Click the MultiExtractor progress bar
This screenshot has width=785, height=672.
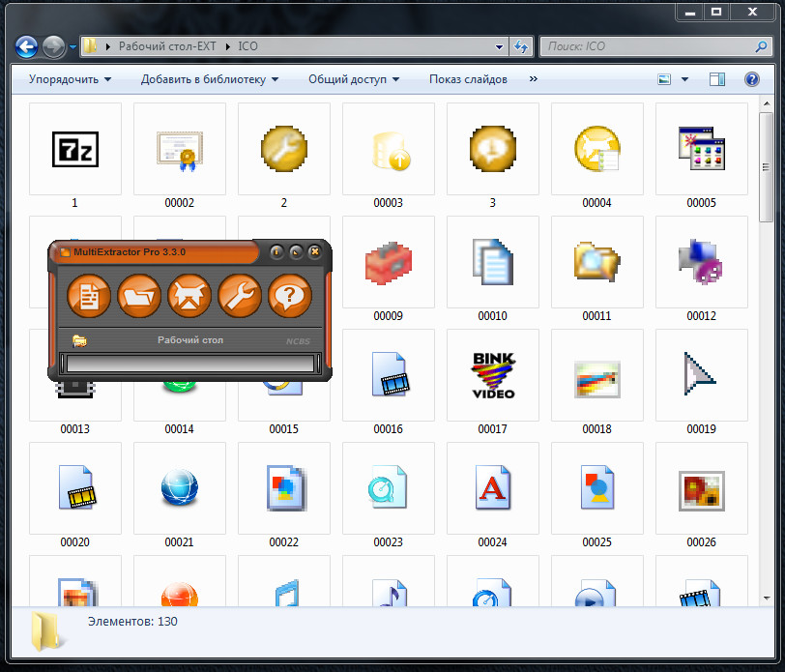tap(189, 364)
